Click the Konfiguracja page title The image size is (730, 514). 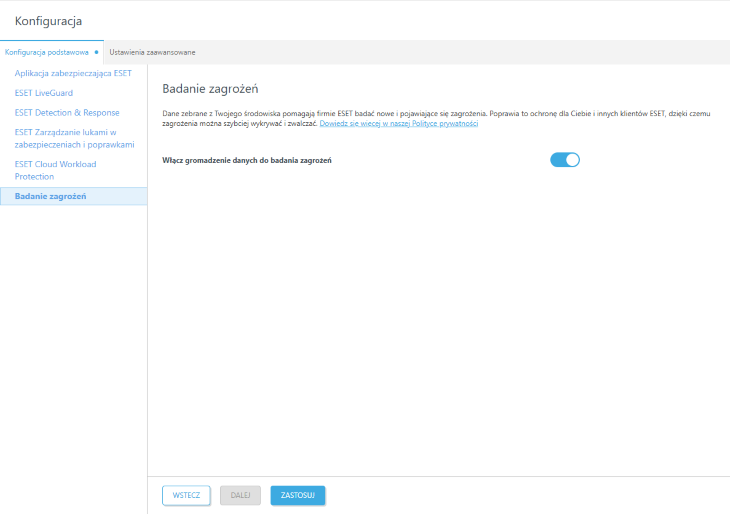(x=48, y=21)
